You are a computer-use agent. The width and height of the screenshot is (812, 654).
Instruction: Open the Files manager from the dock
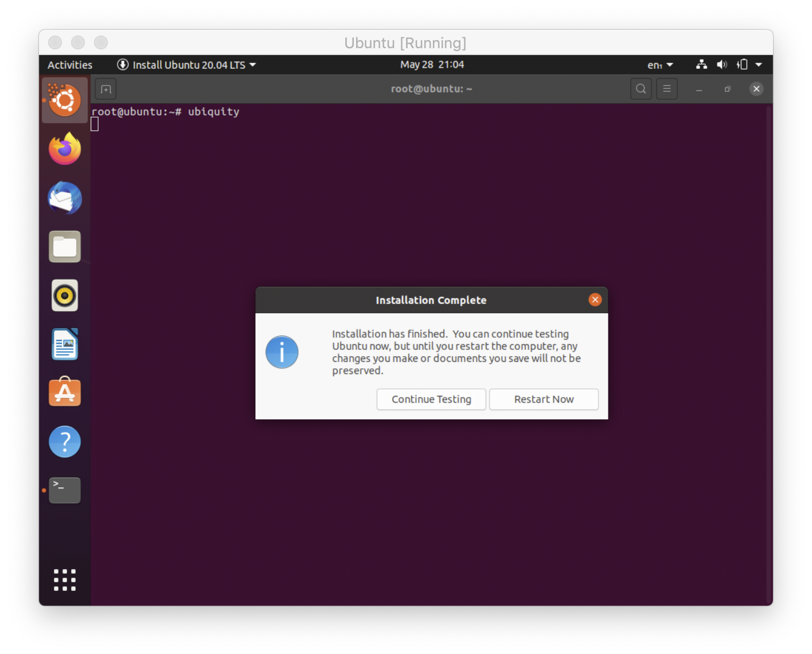[65, 247]
